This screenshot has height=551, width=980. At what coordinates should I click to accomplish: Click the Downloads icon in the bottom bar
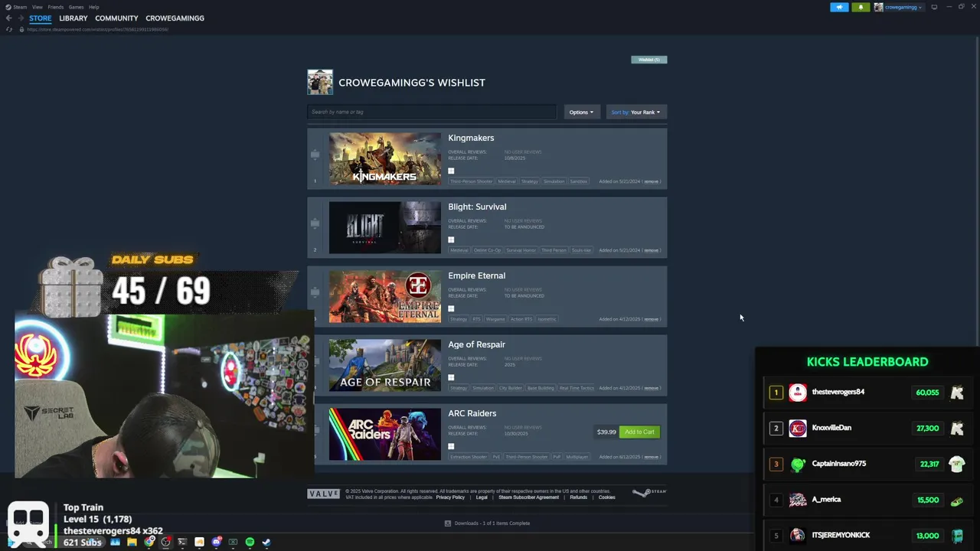[x=448, y=523]
